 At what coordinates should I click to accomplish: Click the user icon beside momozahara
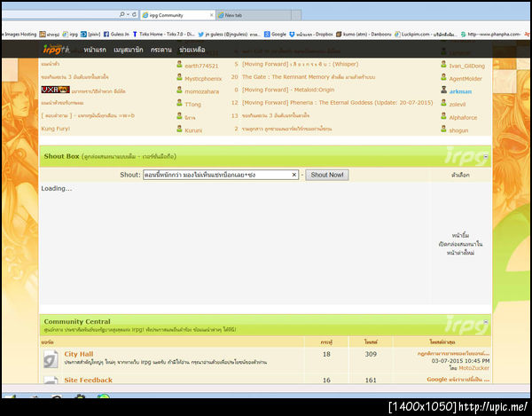point(179,90)
